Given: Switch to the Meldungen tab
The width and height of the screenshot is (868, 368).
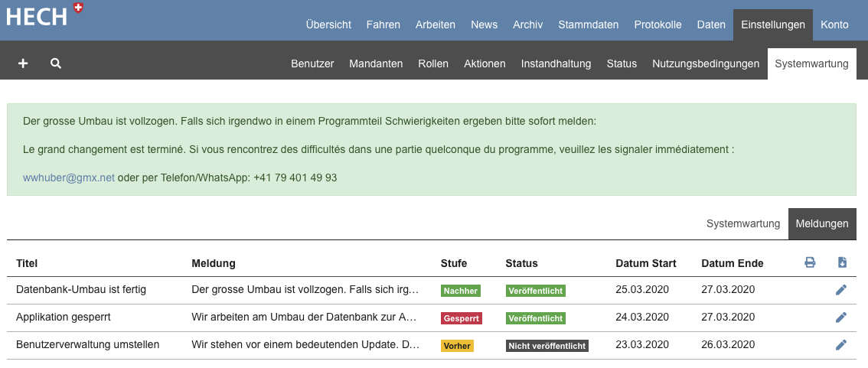Looking at the screenshot, I should tap(821, 223).
